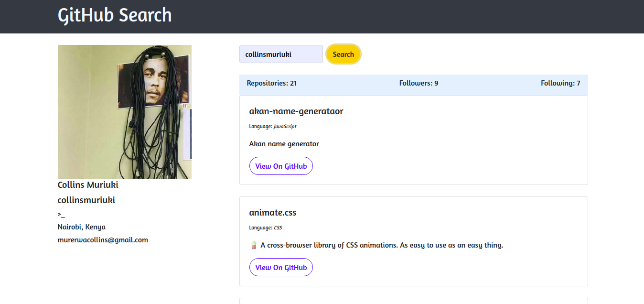Click the Language: JavaScript label

(x=273, y=127)
